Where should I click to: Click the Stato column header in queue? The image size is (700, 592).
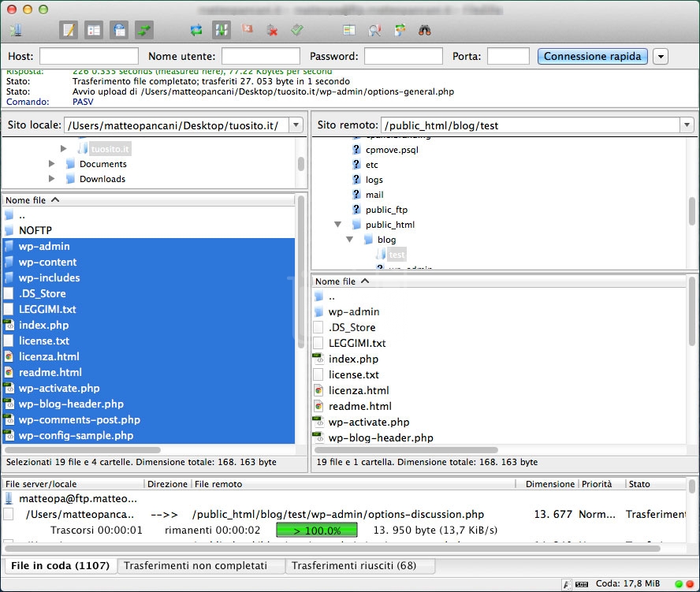coord(655,484)
